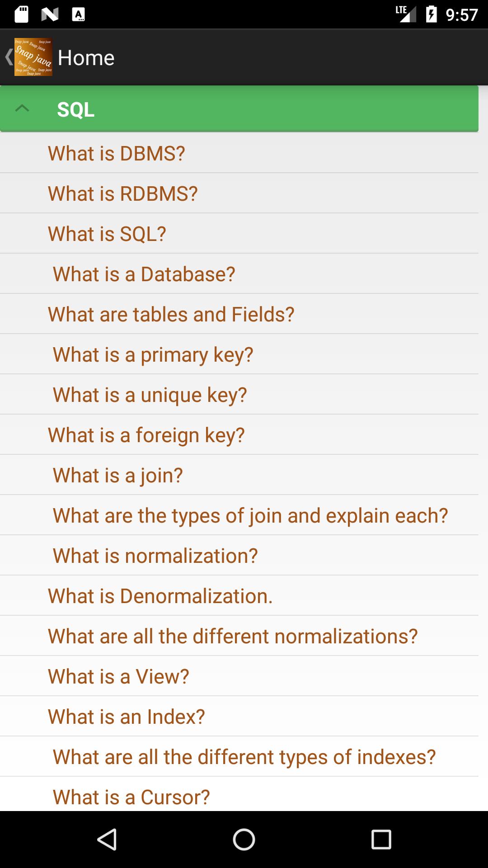Open 'What is a foreign key?'
The height and width of the screenshot is (868, 488).
tap(239, 434)
